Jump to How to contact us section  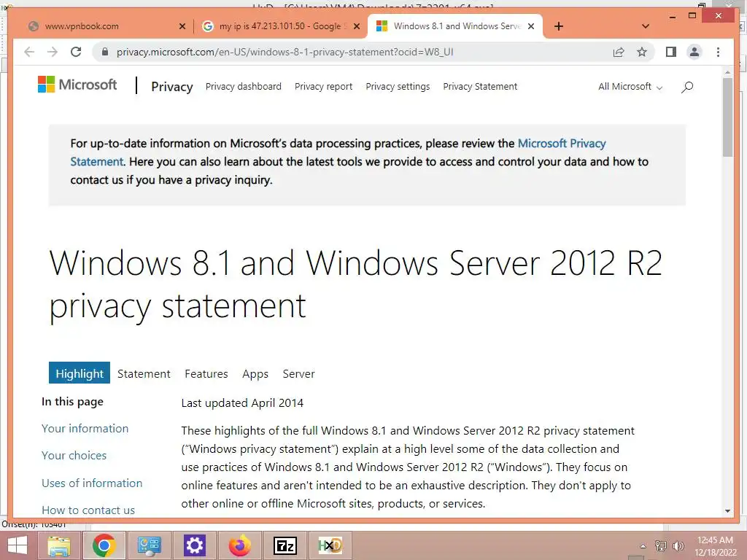[x=88, y=510]
